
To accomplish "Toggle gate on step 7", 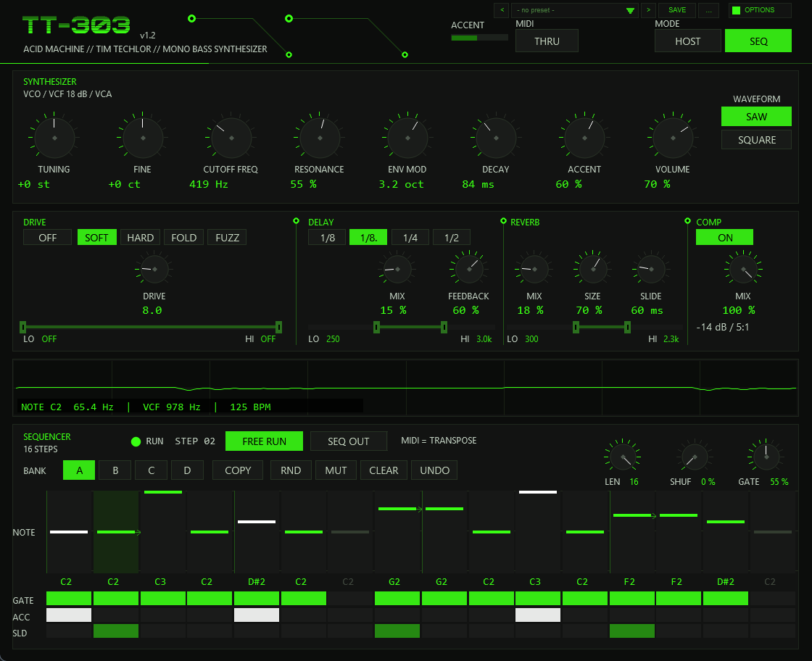I will pyautogui.click(x=350, y=599).
